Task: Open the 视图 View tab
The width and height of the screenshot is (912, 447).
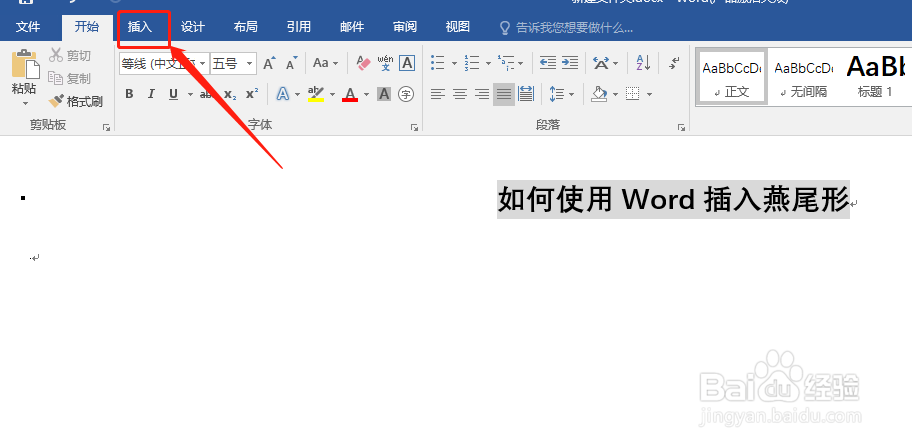Action: 457,27
